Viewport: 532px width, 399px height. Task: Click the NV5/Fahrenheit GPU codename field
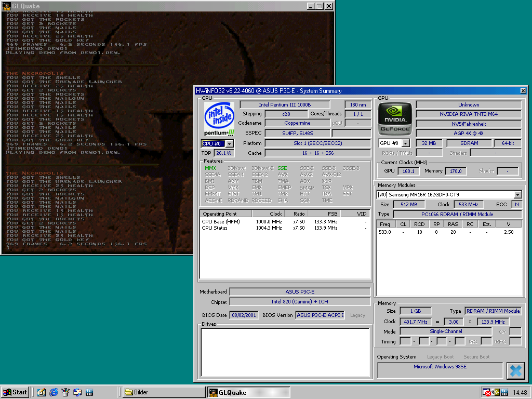tap(469, 124)
